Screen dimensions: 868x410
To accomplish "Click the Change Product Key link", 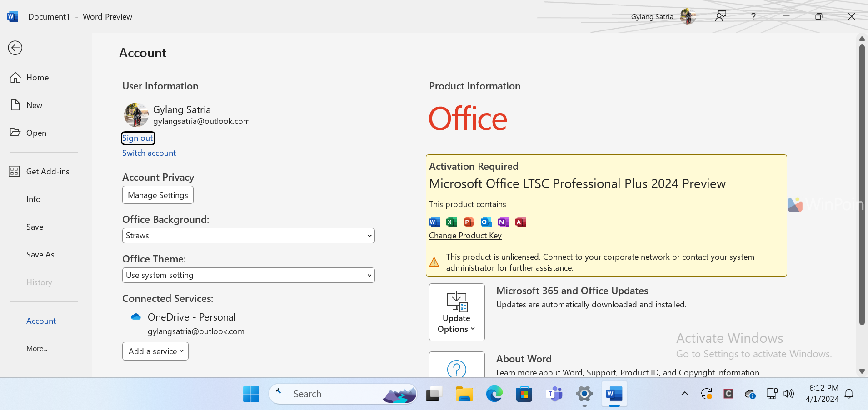I will pyautogui.click(x=465, y=236).
